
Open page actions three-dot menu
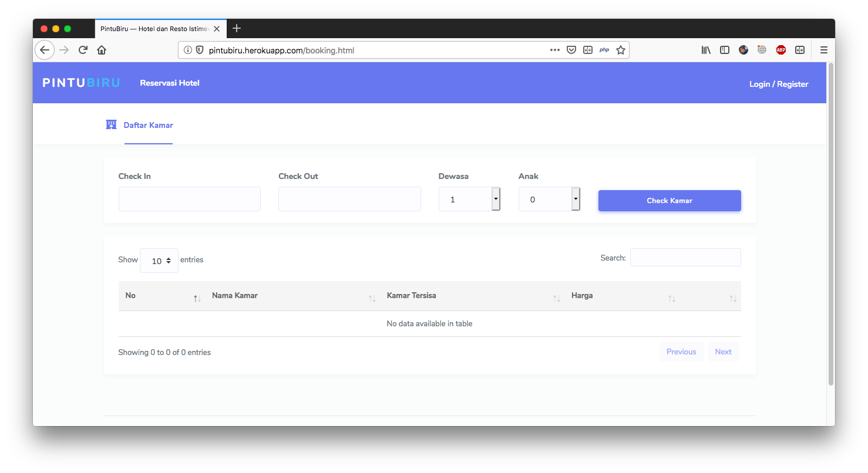(x=554, y=50)
